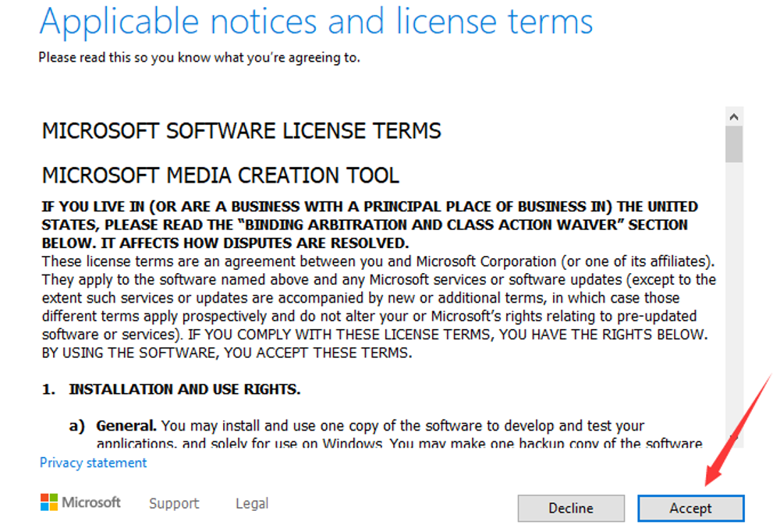773x532 pixels.
Task: Open the Support link
Action: pos(174,503)
